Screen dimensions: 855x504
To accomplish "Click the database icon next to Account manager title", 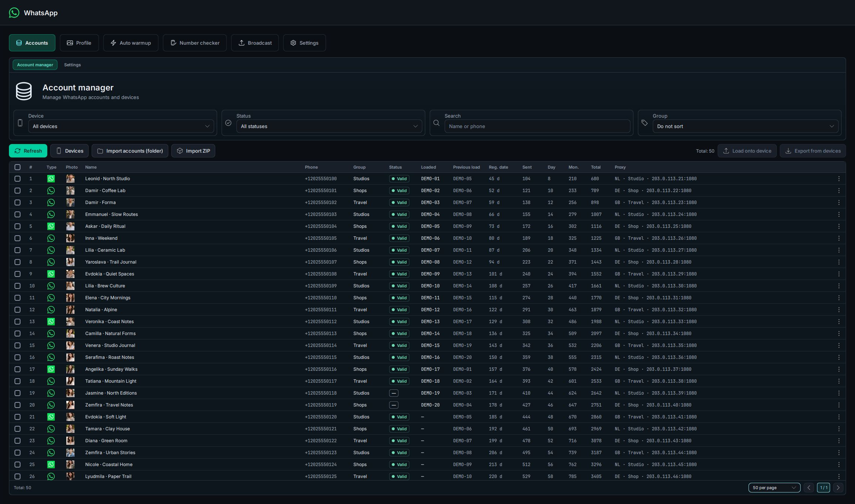I will pyautogui.click(x=24, y=91).
